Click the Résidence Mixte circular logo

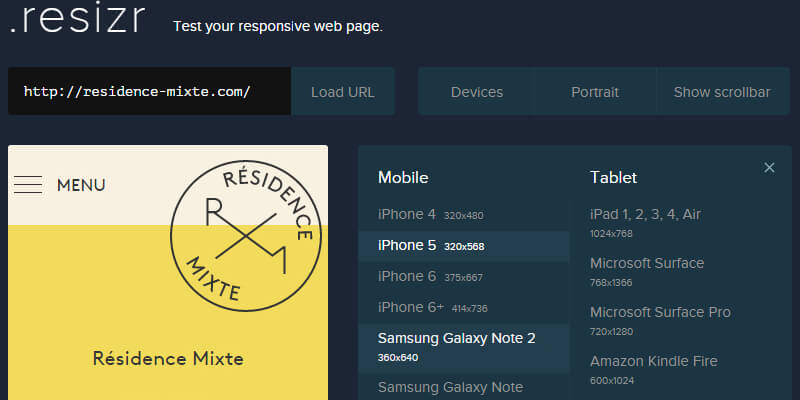point(246,234)
